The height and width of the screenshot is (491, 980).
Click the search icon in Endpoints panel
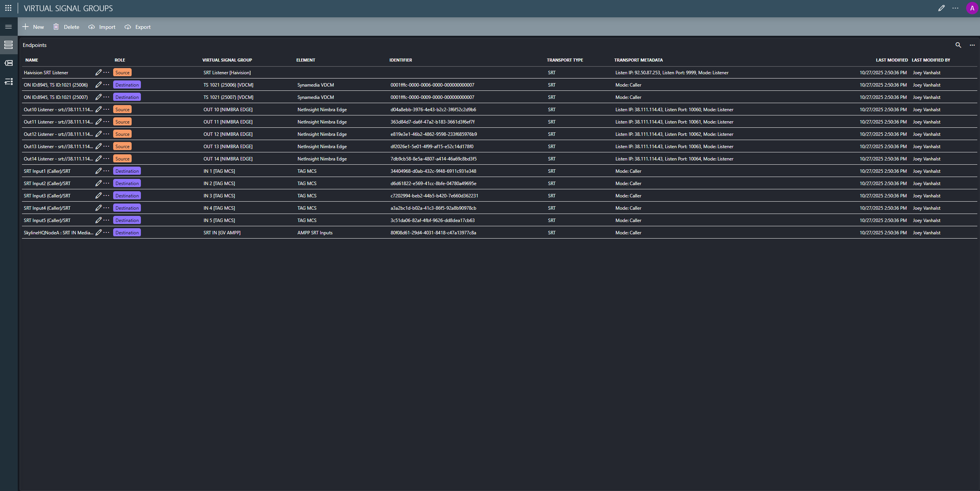click(958, 45)
